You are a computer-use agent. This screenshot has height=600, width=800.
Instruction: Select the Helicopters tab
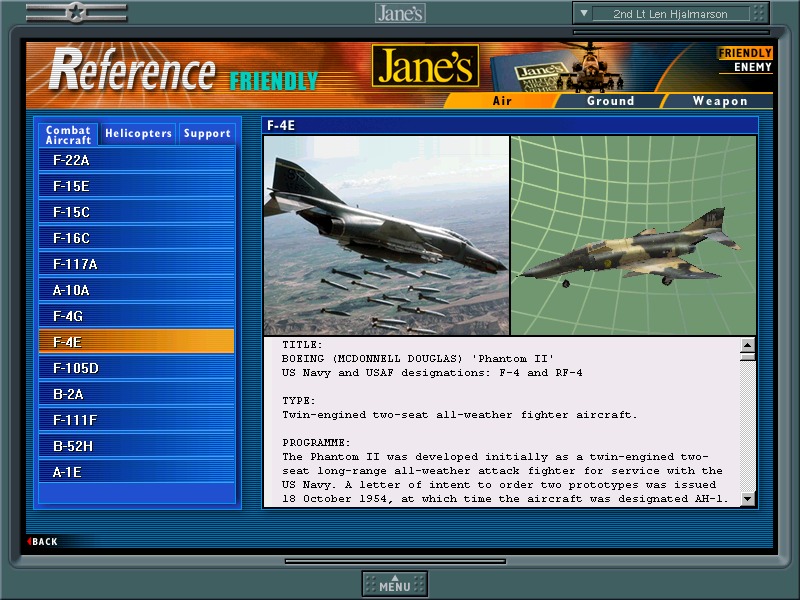point(138,133)
